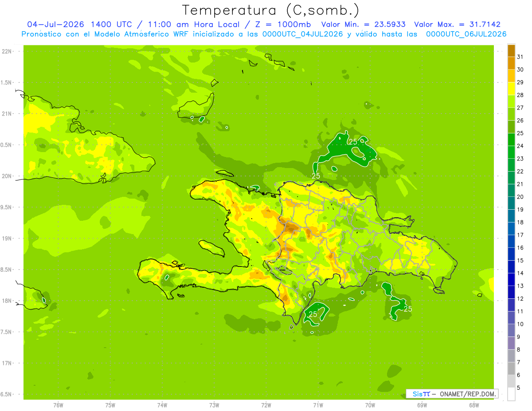Click the '75W' longitude label
The width and height of the screenshot is (532, 411).
coord(110,405)
